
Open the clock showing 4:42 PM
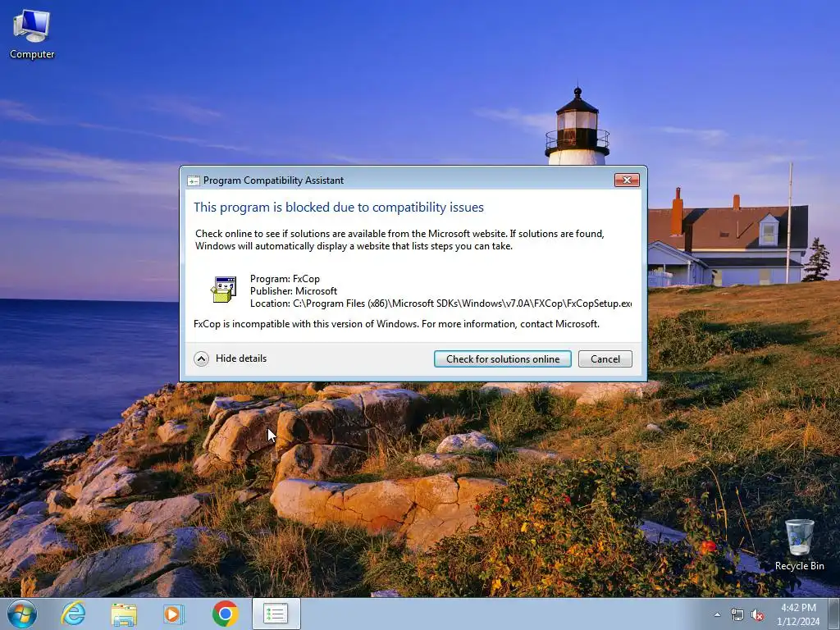(x=798, y=614)
